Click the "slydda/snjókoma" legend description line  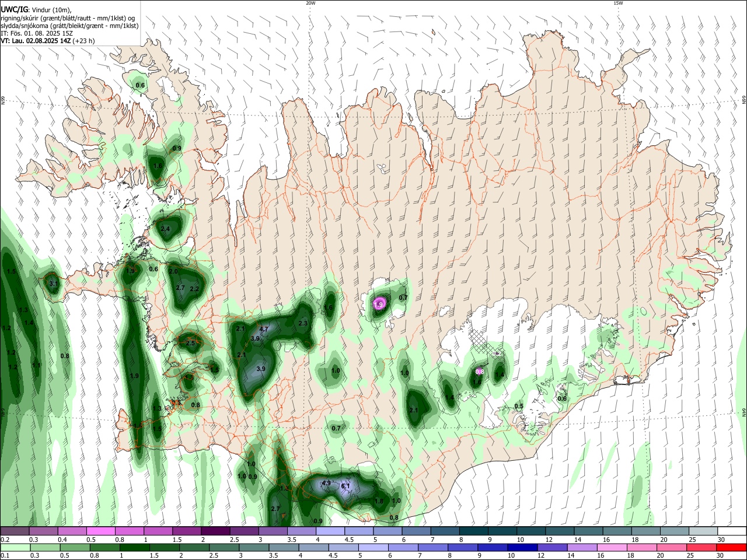point(69,26)
